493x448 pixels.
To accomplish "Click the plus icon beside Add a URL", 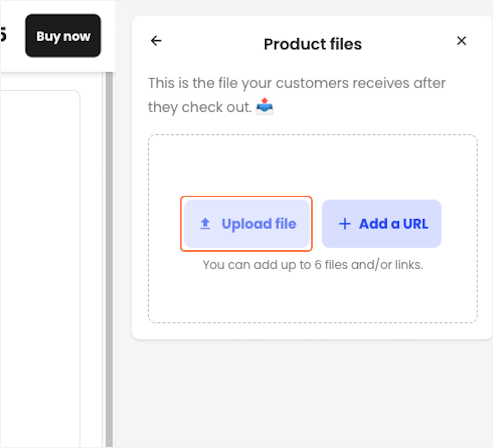I will [345, 224].
